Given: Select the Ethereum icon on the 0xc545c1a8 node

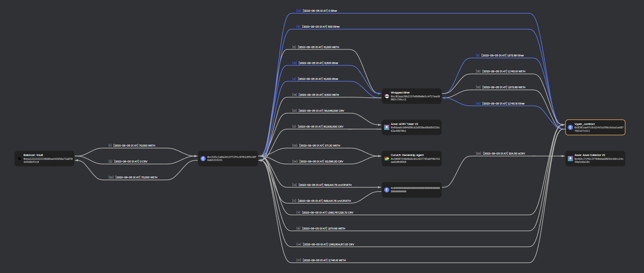Looking at the screenshot, I should coord(203,159).
